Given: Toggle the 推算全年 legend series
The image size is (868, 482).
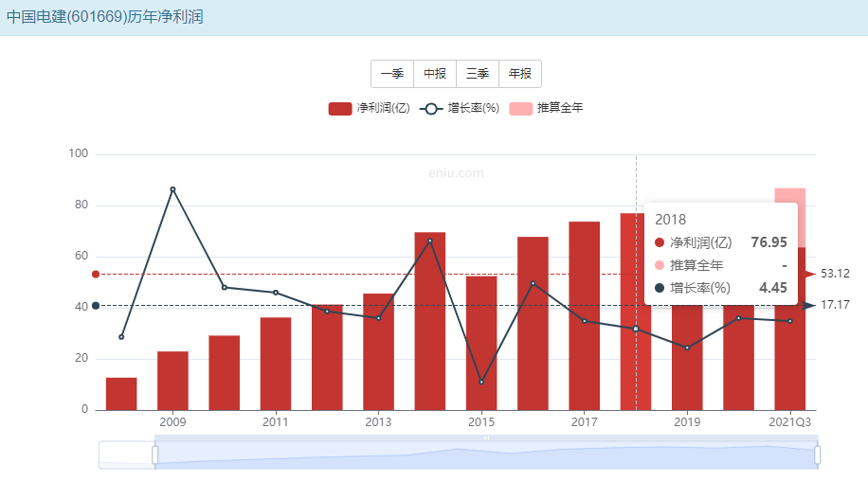Looking at the screenshot, I should (x=547, y=109).
